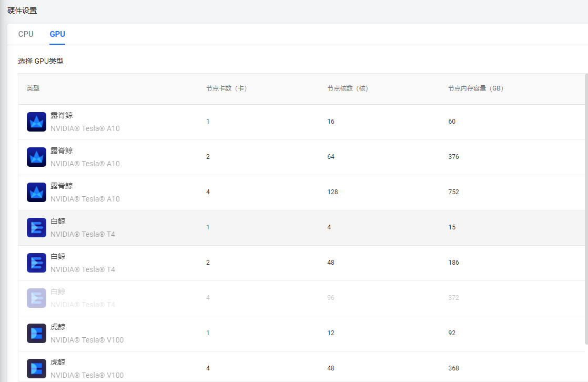
Task: Click the greyed-out 白鲸 icon in the 4-card T4 row
Action: point(36,298)
